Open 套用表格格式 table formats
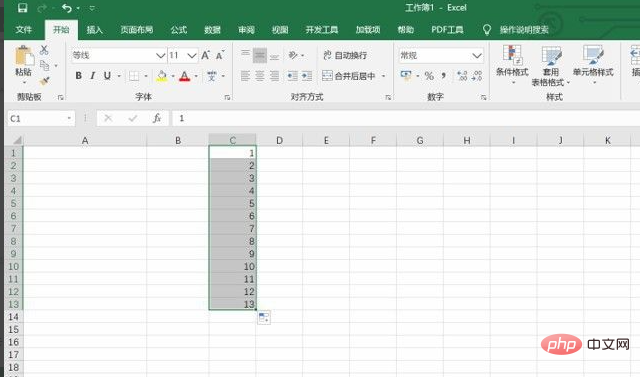Viewport: 640px width, 377px height. 550,66
